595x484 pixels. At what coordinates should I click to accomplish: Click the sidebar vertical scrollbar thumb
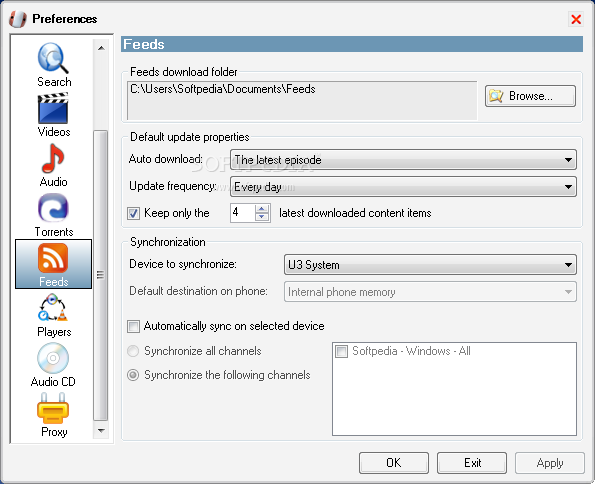click(x=101, y=275)
